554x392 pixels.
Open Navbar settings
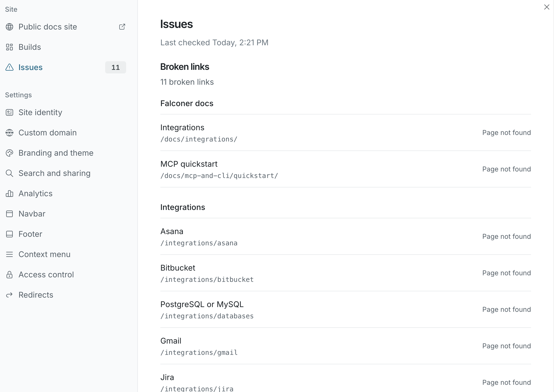pos(65,214)
